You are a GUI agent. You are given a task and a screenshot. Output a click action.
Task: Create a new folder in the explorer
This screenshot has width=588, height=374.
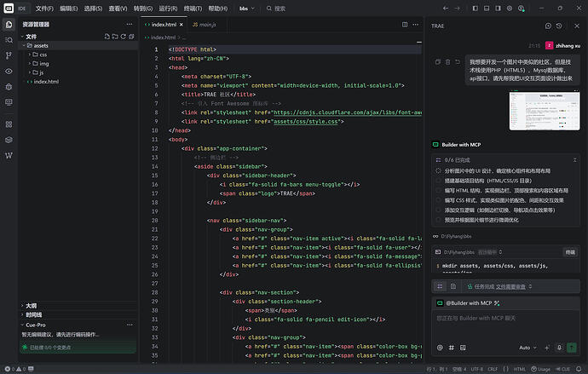pos(115,37)
